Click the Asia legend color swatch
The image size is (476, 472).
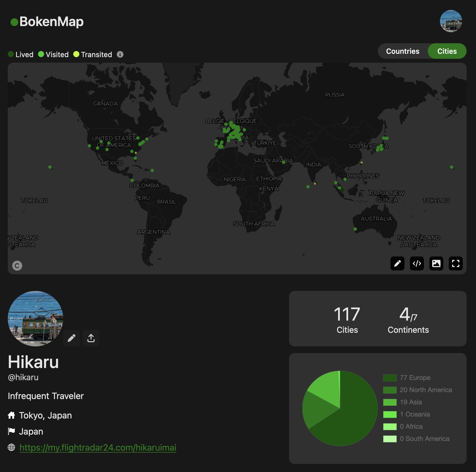point(390,402)
